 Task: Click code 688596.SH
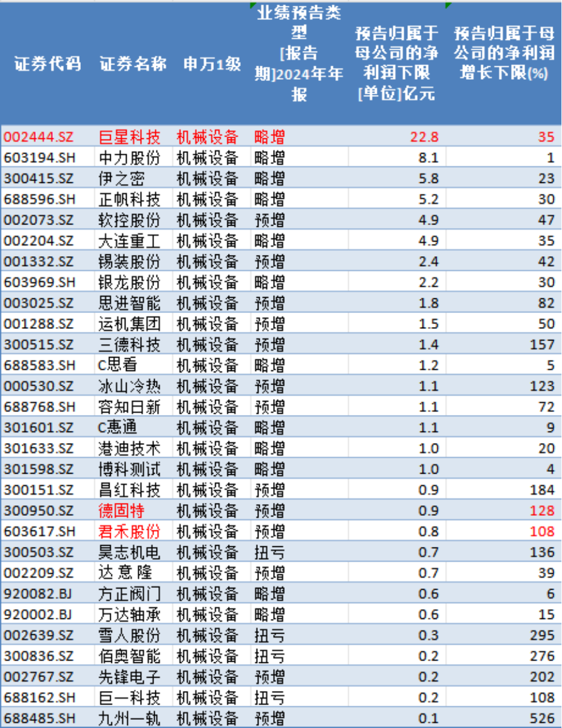(x=39, y=199)
